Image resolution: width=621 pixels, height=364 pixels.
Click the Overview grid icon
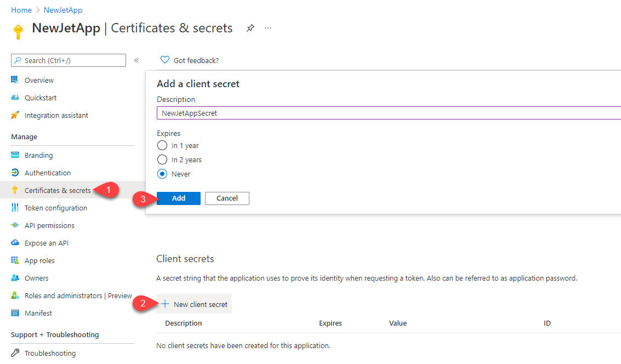(15, 80)
